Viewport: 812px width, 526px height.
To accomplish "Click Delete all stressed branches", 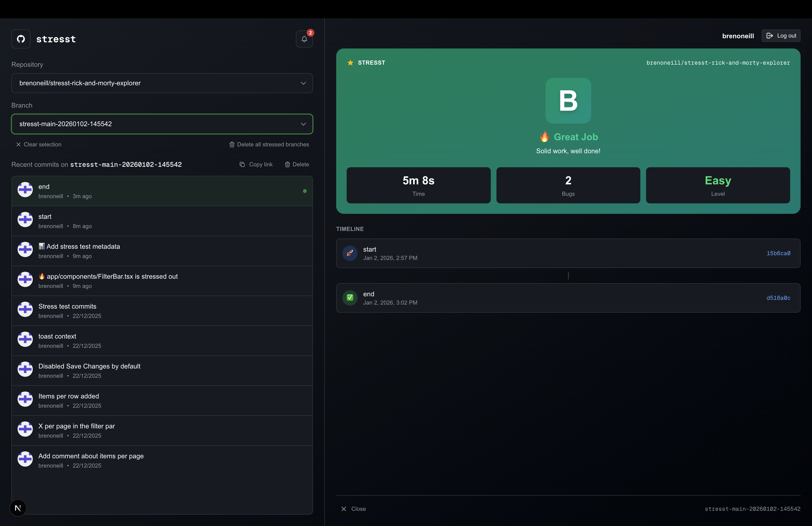I will (x=269, y=144).
